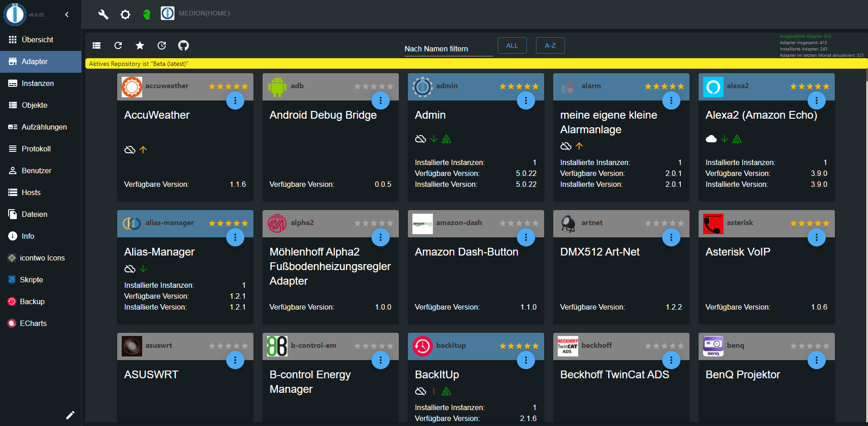
Task: Install adapter from GitHub icon
Action: point(184,45)
